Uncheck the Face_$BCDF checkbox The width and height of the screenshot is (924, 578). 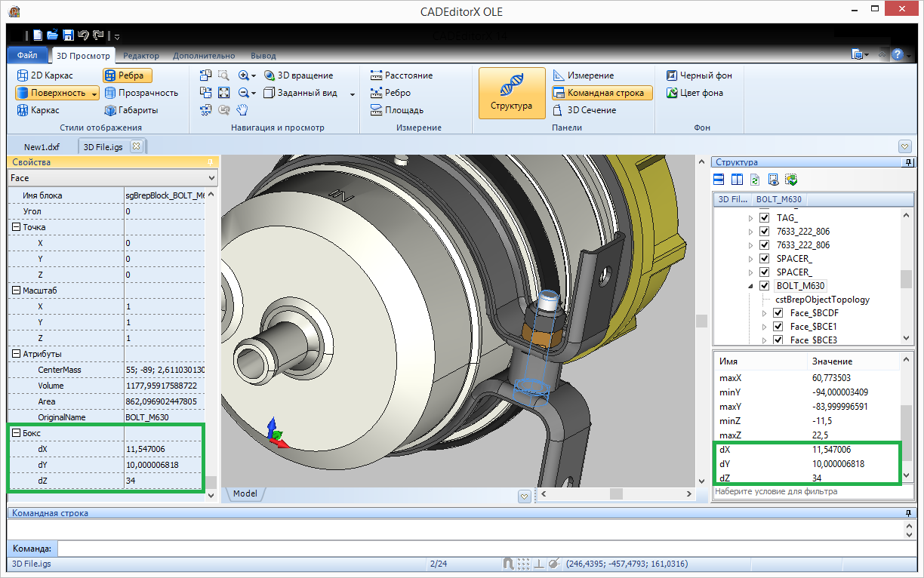[x=778, y=313]
